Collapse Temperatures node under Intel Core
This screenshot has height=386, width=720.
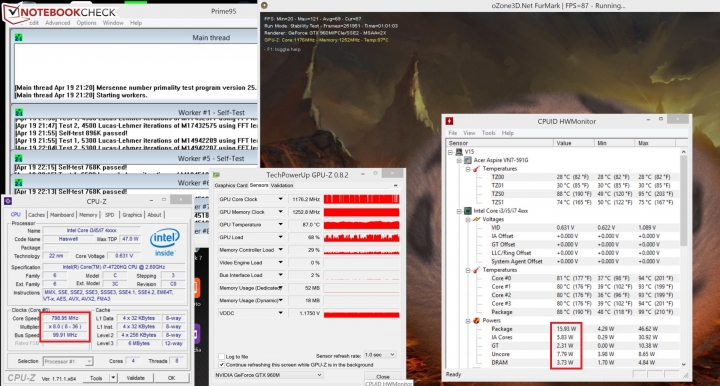coord(468,270)
